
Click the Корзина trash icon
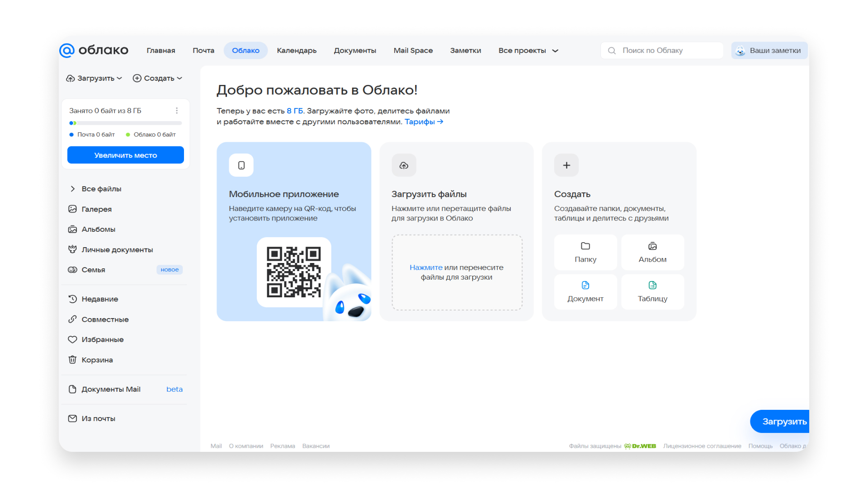coord(72,360)
